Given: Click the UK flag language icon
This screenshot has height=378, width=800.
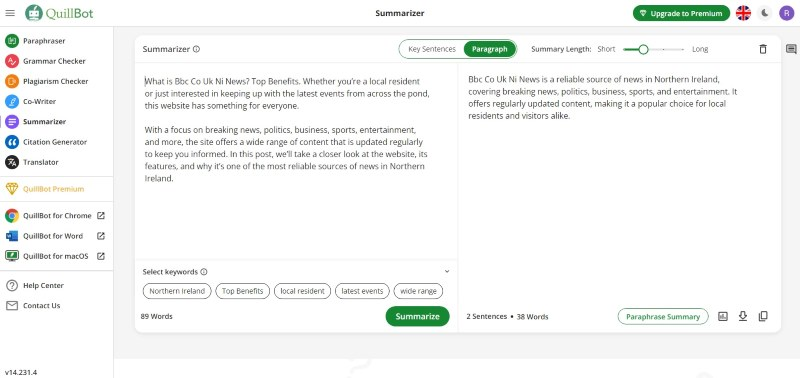Looking at the screenshot, I should [x=743, y=13].
